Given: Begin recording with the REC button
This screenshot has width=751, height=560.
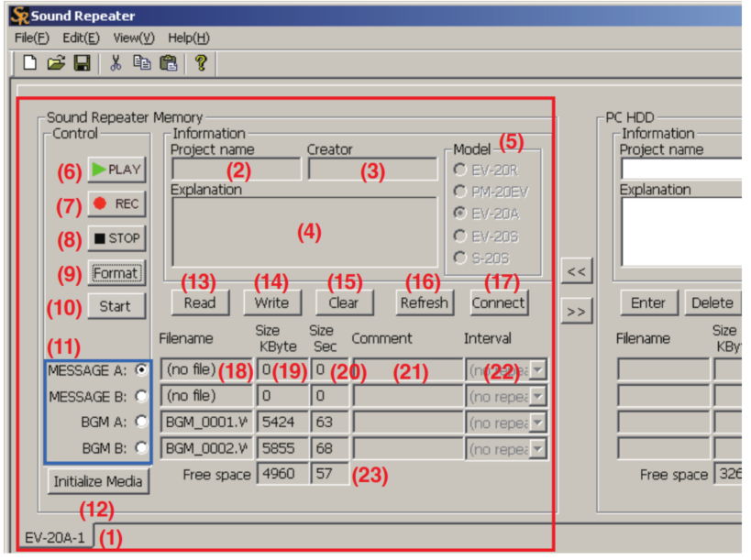Looking at the screenshot, I should pos(116,203).
